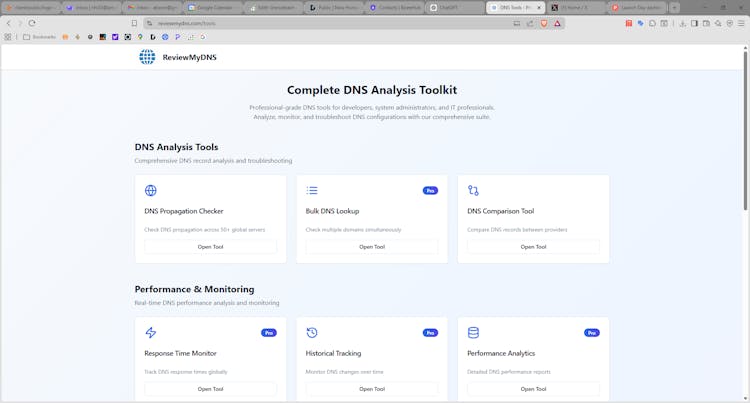Click the browser reload icon
The height and width of the screenshot is (403, 750).
(x=33, y=23)
